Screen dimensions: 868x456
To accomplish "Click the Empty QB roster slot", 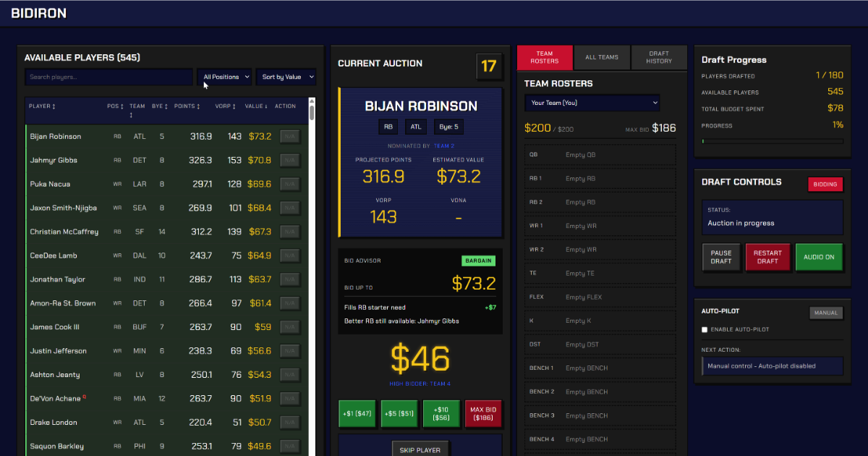I will 600,154.
